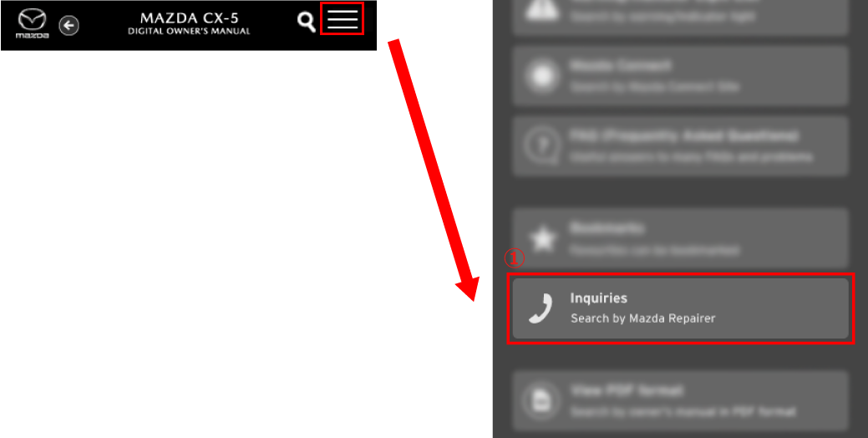The image size is (868, 438).
Task: Tap the phone handset icon for Inquiries
Action: tap(541, 308)
